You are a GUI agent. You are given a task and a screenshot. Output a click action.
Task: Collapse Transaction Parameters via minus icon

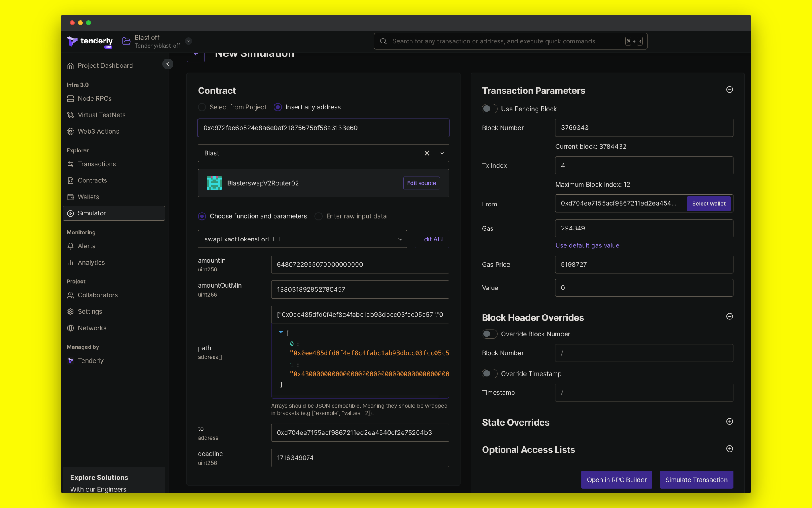(x=730, y=89)
